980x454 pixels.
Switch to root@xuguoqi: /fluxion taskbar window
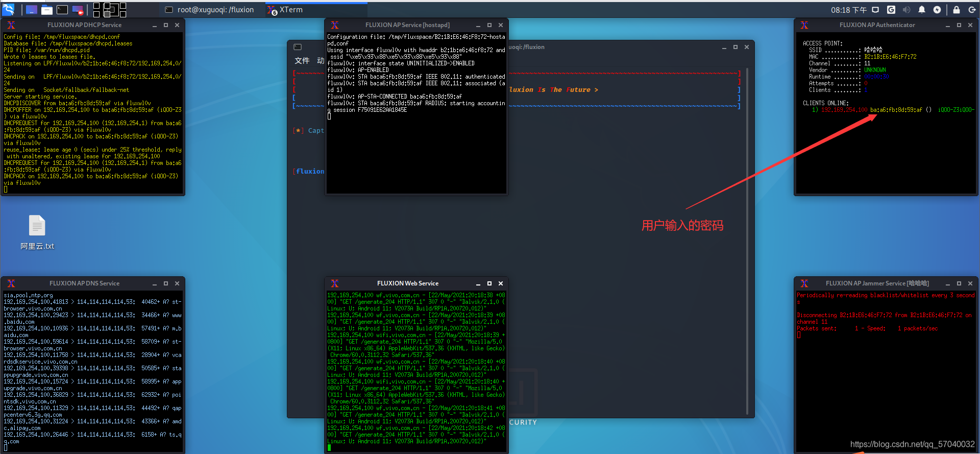[209, 10]
